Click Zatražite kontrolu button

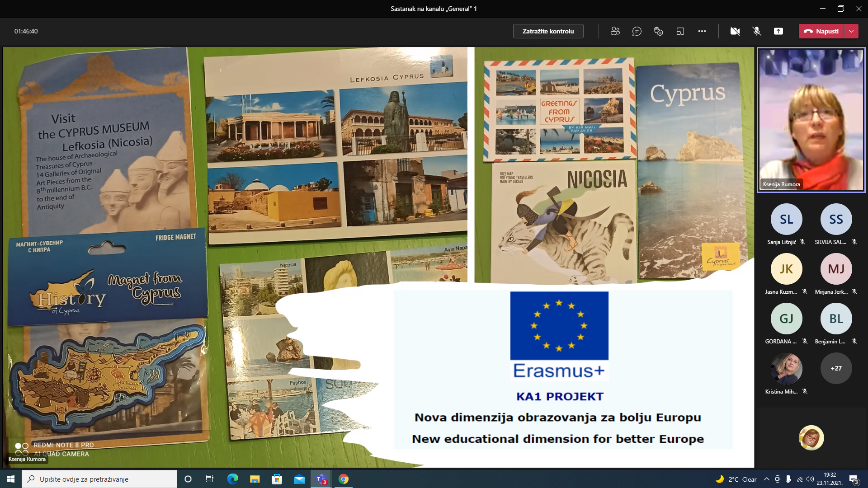click(548, 31)
